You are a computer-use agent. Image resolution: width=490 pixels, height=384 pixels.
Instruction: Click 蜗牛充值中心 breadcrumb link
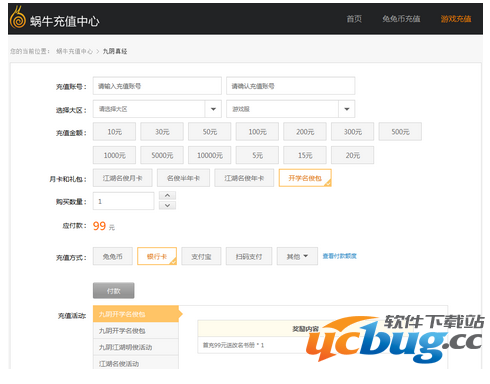[74, 51]
